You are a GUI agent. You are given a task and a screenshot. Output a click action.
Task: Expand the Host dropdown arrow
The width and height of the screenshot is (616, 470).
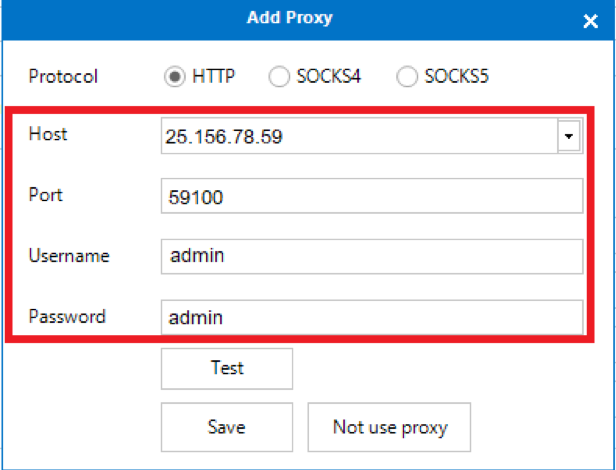(x=569, y=136)
